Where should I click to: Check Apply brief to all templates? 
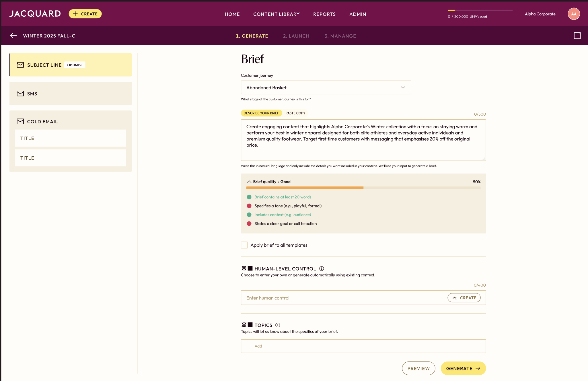tap(244, 245)
